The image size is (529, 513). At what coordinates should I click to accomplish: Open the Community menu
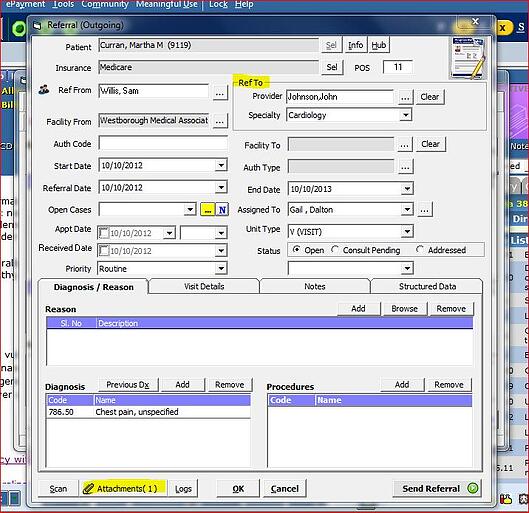105,4
